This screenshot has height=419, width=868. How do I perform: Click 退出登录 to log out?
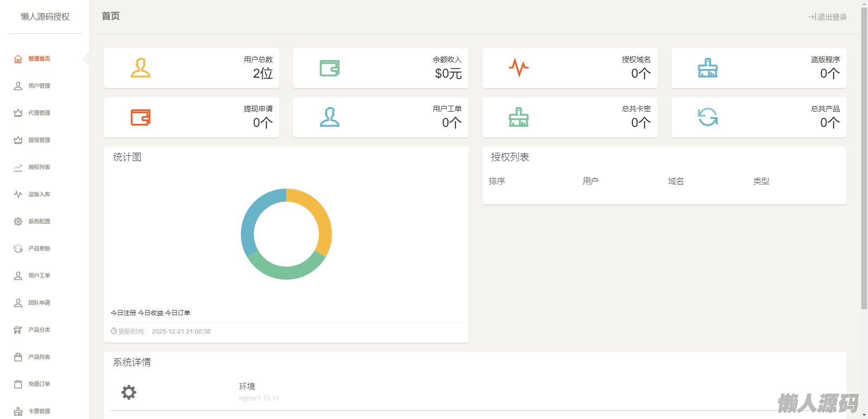tap(827, 17)
